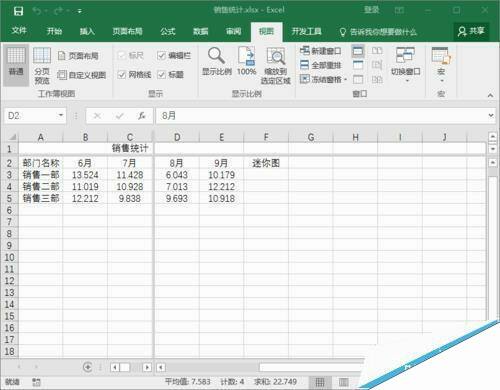Click the 100% zoom button

[247, 61]
